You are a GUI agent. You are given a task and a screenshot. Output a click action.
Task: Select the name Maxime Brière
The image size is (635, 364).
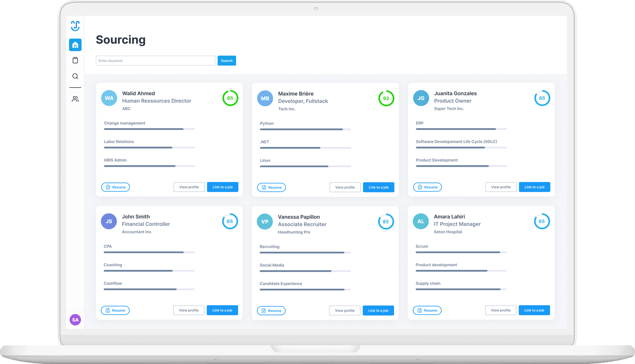pos(296,94)
